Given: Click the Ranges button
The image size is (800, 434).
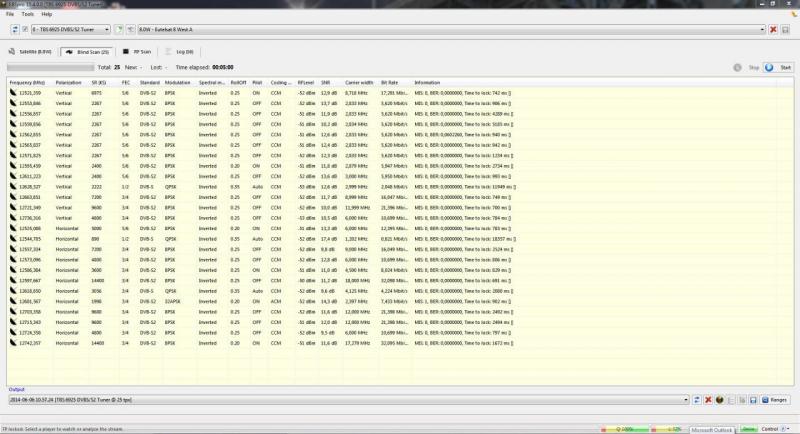Looking at the screenshot, I should 775,399.
